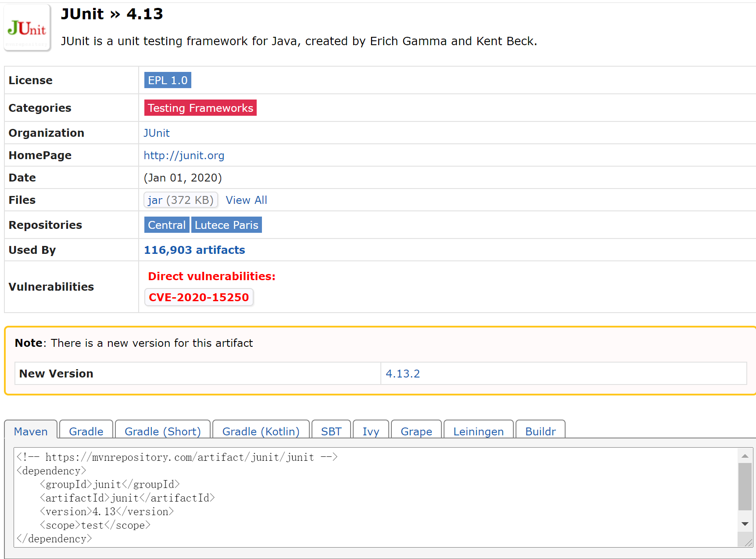Visit the http://junit.org homepage link
The image size is (756, 559).
184,155
